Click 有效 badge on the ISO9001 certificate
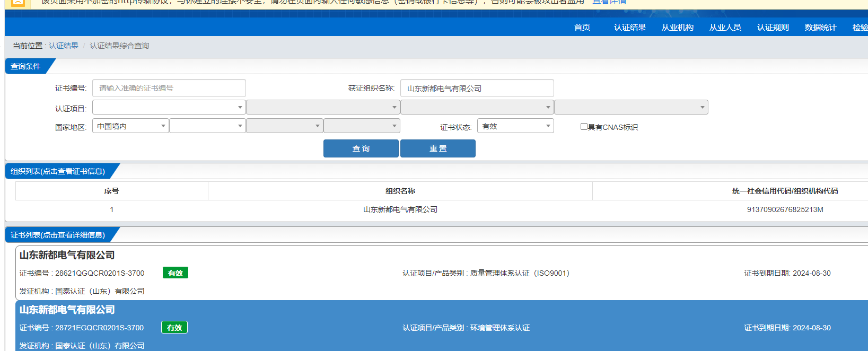 point(175,273)
